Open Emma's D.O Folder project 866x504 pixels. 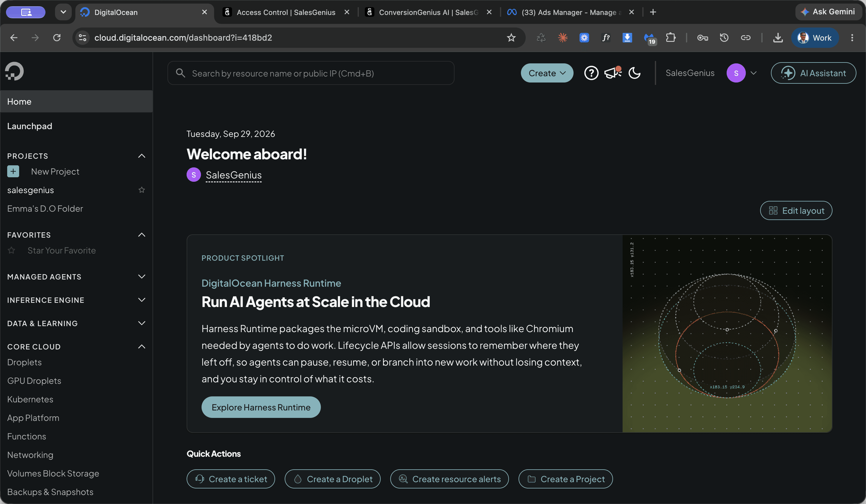[x=45, y=209]
